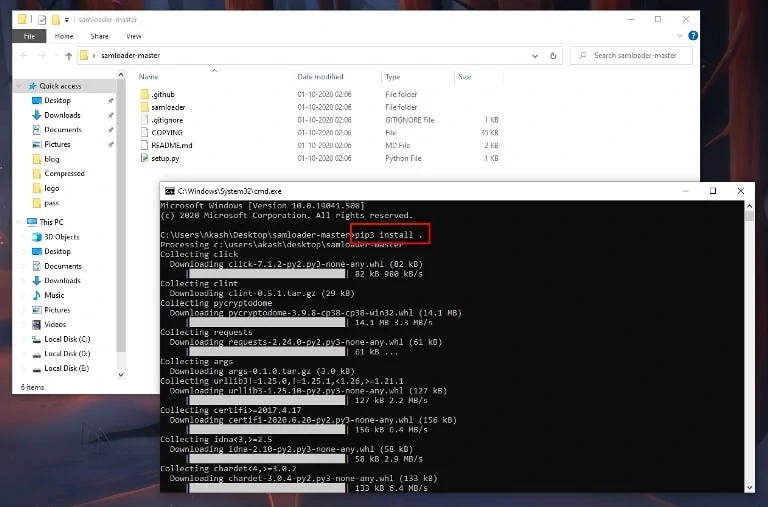Screen dimensions: 768x507
Task: Click the properties checkmark quick access icon
Action: pyautogui.click(x=42, y=20)
